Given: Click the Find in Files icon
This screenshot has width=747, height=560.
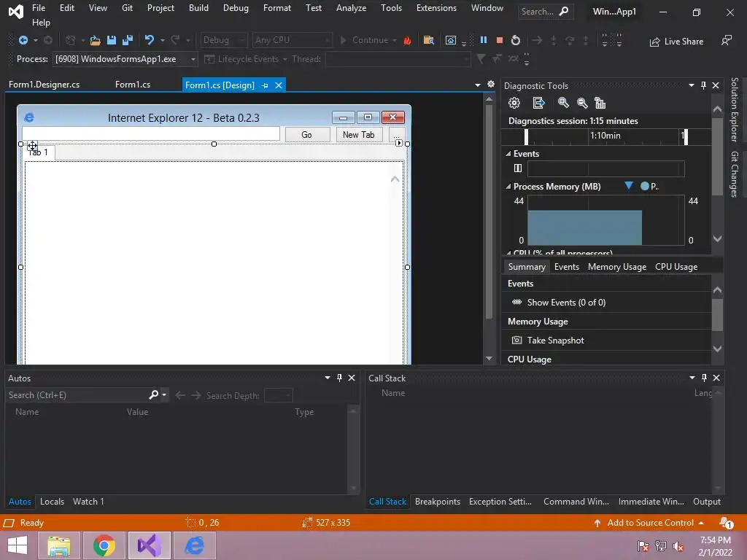Looking at the screenshot, I should point(429,41).
